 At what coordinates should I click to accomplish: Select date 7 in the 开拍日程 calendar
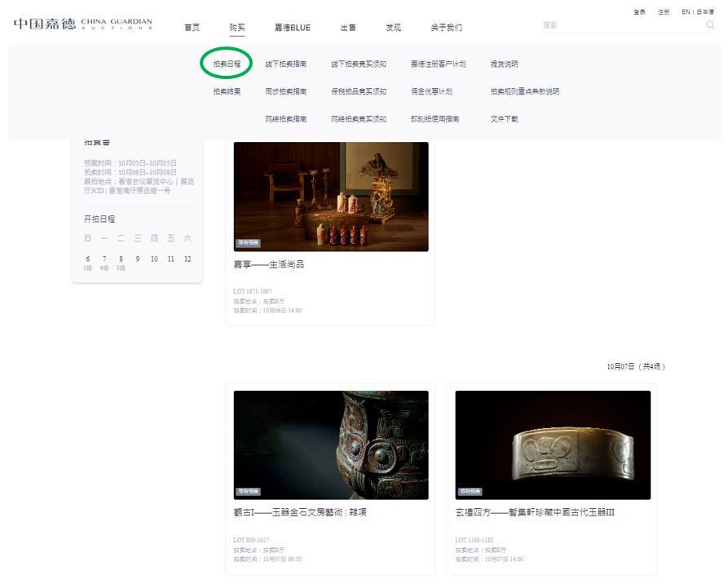[x=104, y=259]
